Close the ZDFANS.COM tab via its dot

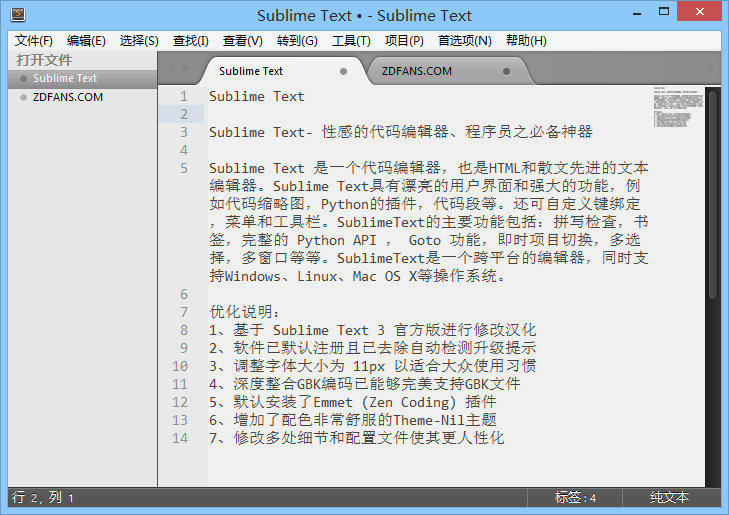pyautogui.click(x=506, y=71)
